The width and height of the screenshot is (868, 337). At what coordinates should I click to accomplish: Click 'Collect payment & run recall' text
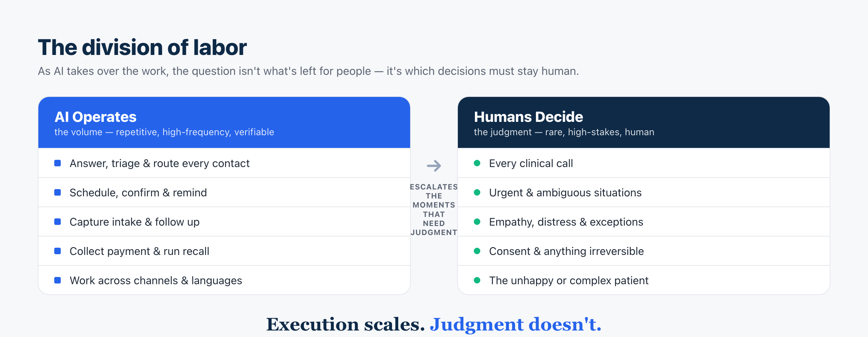(x=139, y=251)
